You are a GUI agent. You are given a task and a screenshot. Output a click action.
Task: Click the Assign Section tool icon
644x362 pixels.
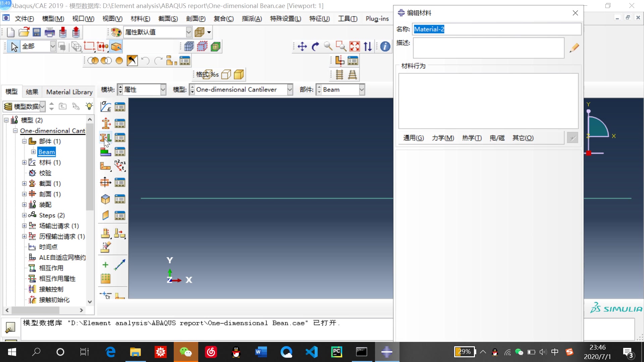point(106,138)
